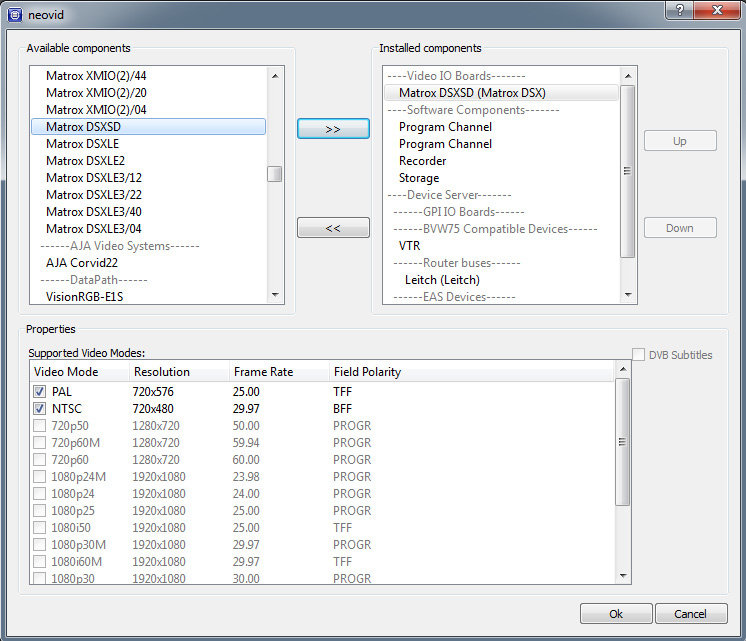Enable the 1080i60M video mode checkbox
Screen dimensions: 746x641
tap(39, 562)
